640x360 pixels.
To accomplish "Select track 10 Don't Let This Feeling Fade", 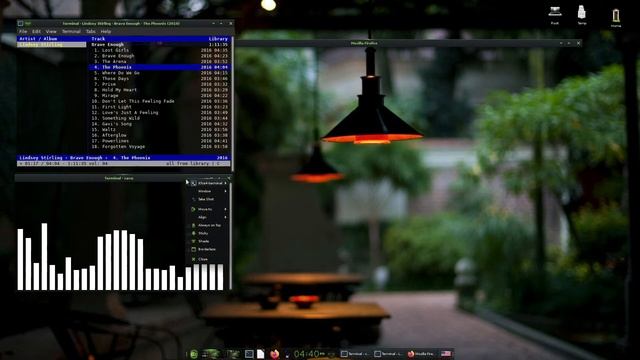I will [160, 101].
